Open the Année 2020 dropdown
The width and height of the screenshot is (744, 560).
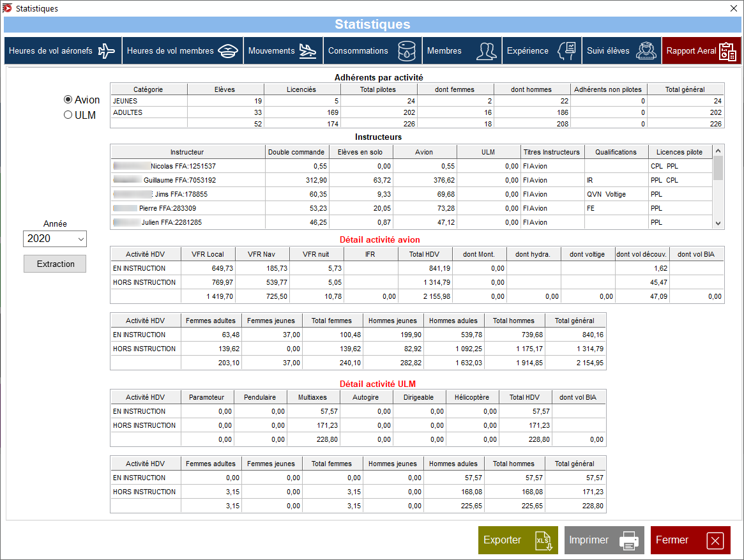[55, 239]
